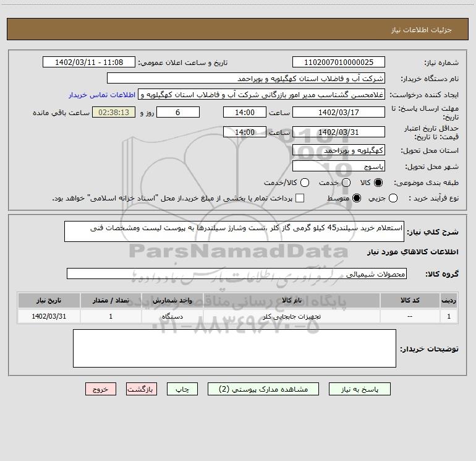Viewport: 476px width, 461px height.
Task: Select the کالا/خدمت radio button
Action: 305,183
